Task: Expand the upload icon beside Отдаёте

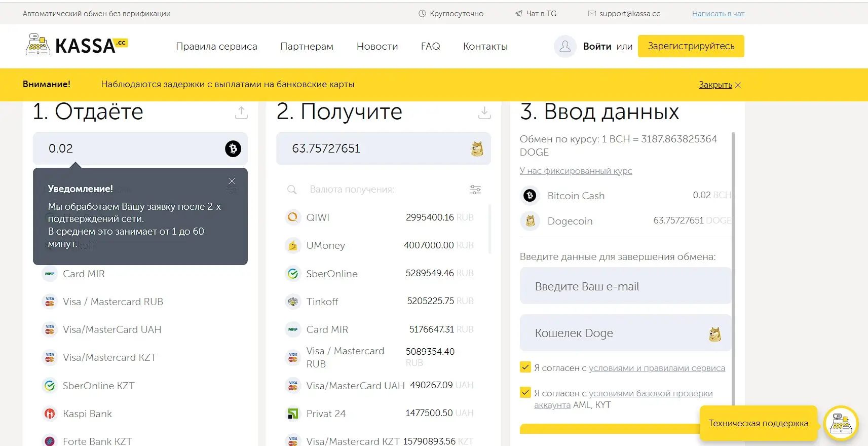Action: pos(241,113)
